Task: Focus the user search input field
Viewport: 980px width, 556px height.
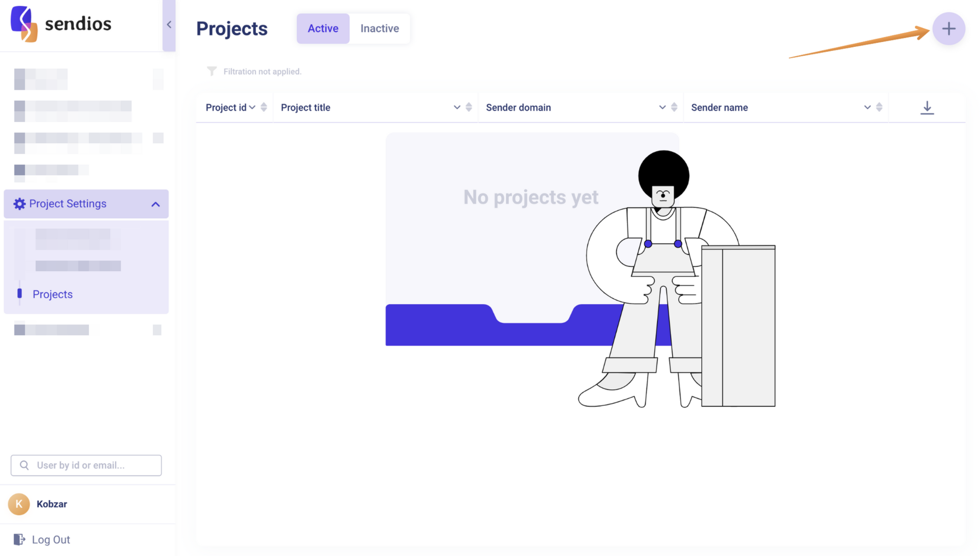Action: 94,465
